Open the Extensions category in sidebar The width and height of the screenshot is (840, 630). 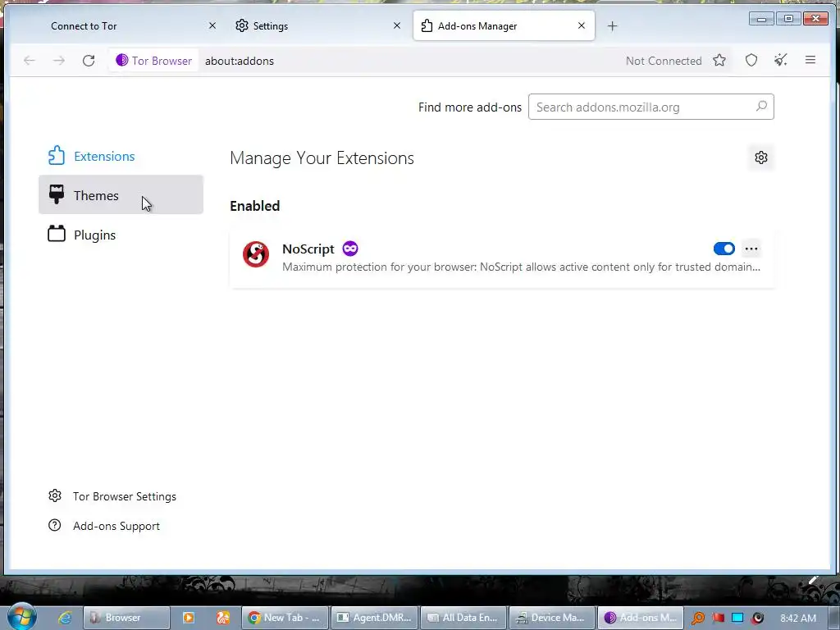click(x=121, y=156)
